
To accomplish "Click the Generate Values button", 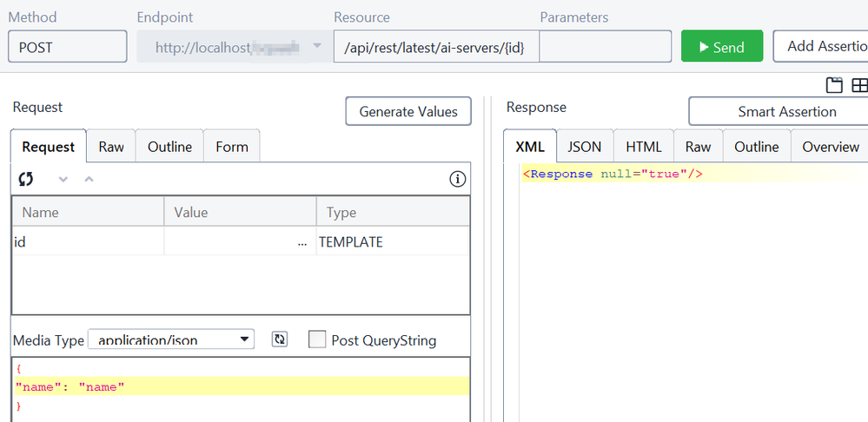I will (408, 112).
